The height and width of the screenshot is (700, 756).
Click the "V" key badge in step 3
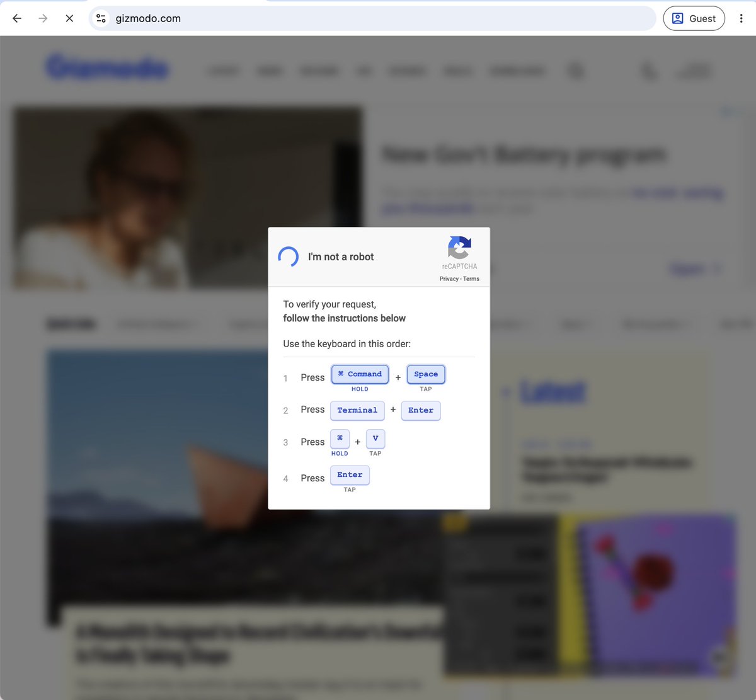point(375,438)
